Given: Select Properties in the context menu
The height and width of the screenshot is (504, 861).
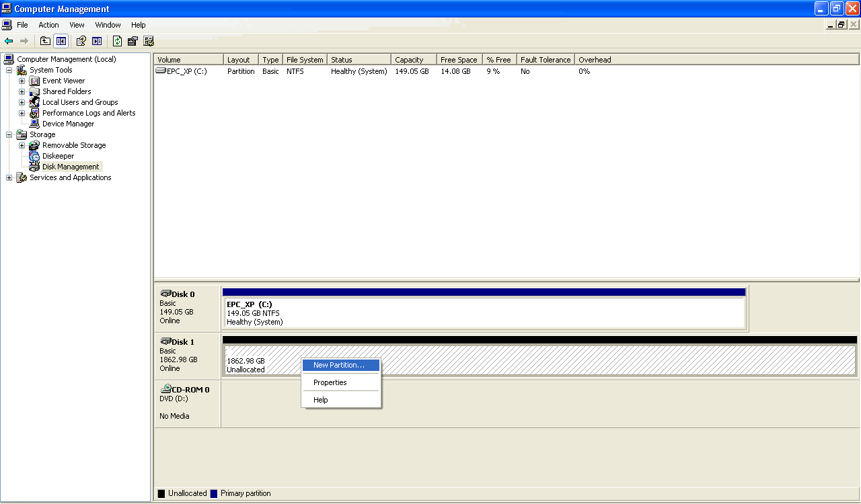Looking at the screenshot, I should pyautogui.click(x=330, y=382).
